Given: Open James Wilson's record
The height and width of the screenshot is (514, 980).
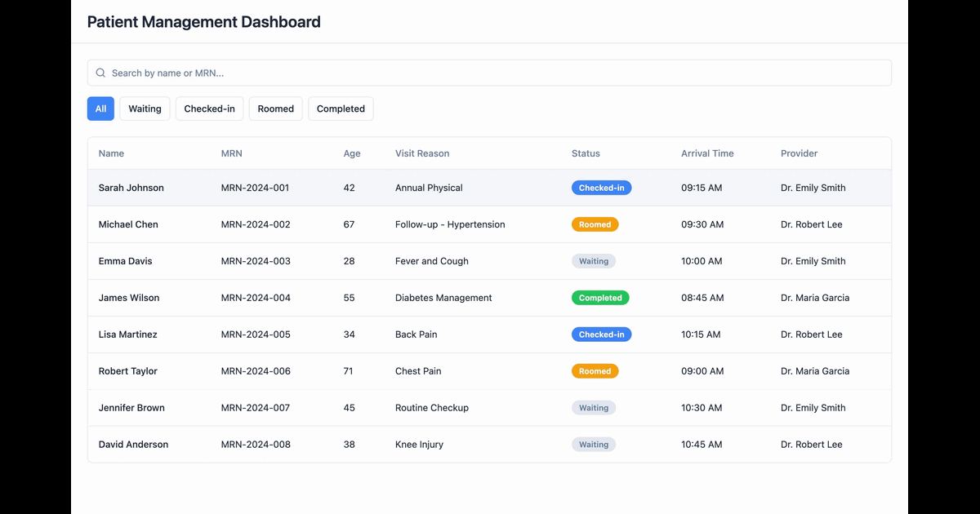Looking at the screenshot, I should tap(489, 298).
